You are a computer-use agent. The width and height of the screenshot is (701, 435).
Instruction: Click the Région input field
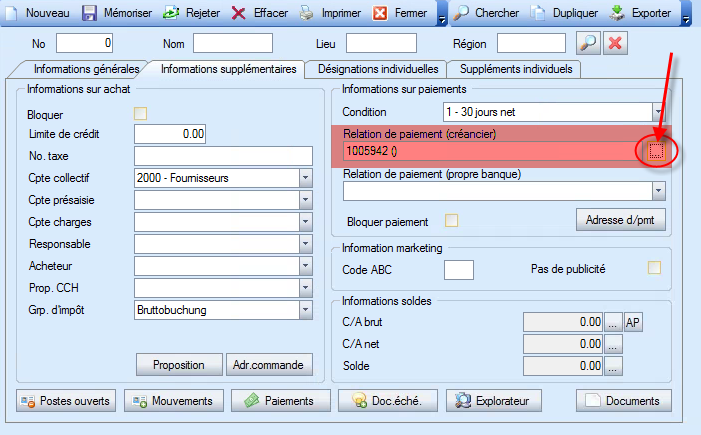531,43
